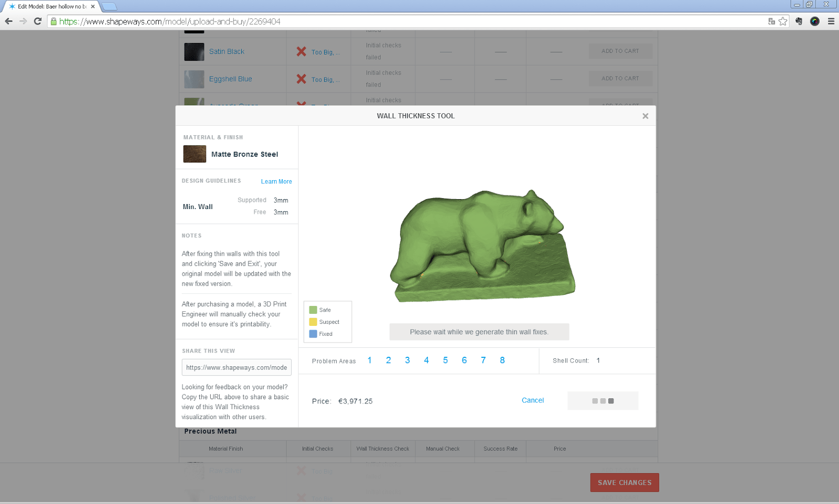This screenshot has height=504, width=839.
Task: Add Satin Black to cart
Action: (x=620, y=51)
